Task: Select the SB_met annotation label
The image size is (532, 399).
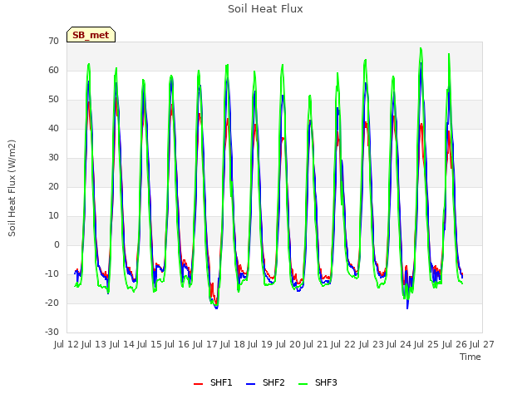Action: 91,35
